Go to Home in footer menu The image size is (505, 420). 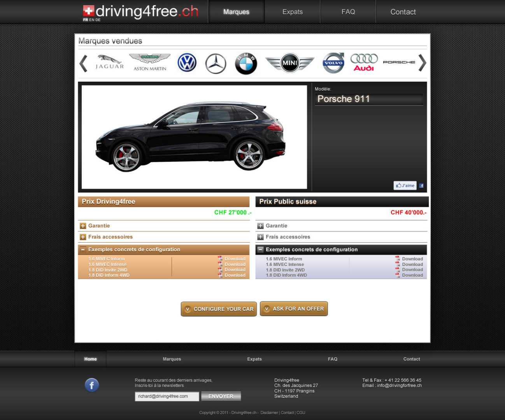(90, 359)
